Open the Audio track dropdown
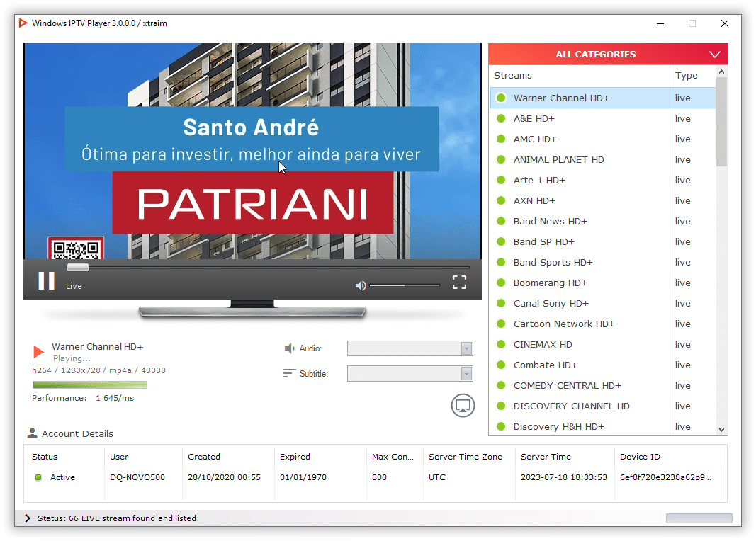Screen dimensions: 756x541 coord(410,348)
